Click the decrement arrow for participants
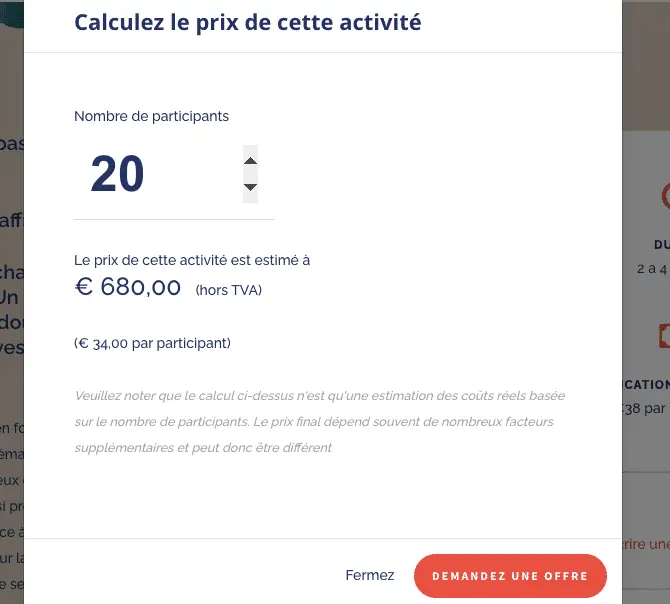 point(251,187)
